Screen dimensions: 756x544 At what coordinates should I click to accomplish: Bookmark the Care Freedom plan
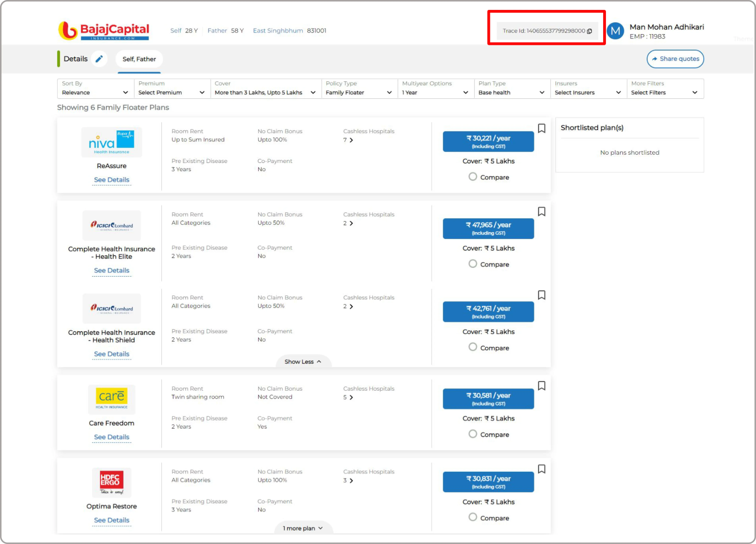pos(542,386)
